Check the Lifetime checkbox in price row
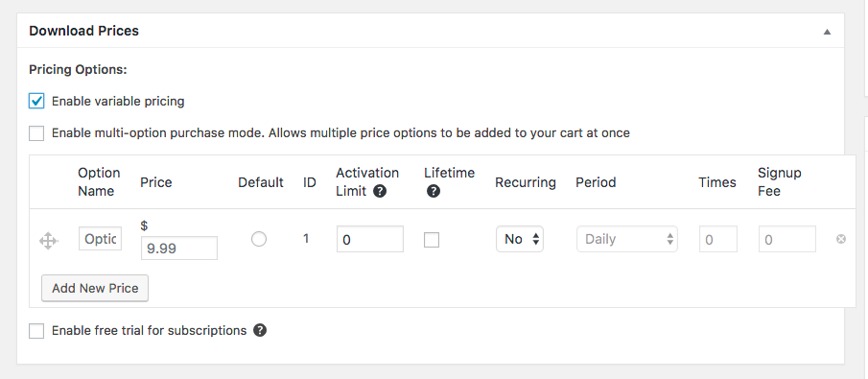This screenshot has width=868, height=379. tap(432, 239)
